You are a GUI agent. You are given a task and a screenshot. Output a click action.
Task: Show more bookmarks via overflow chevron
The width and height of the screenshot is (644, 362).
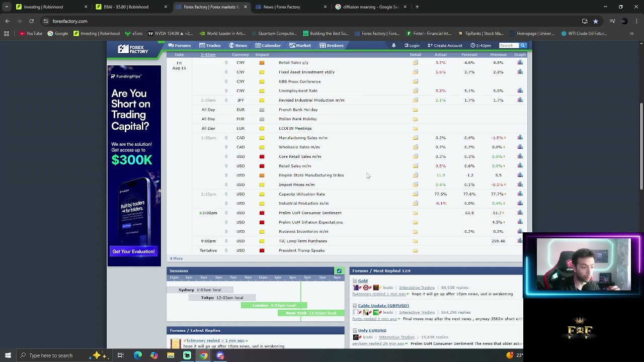[x=632, y=34]
